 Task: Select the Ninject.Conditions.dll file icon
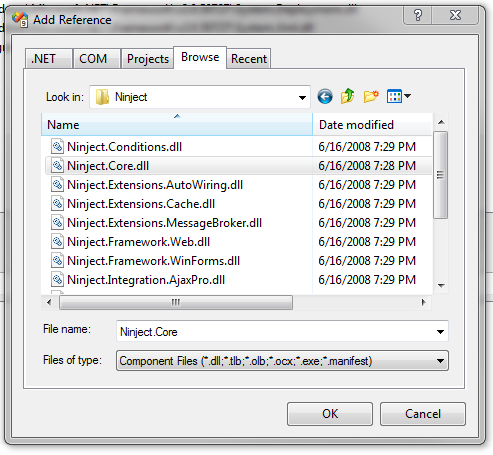(57, 147)
